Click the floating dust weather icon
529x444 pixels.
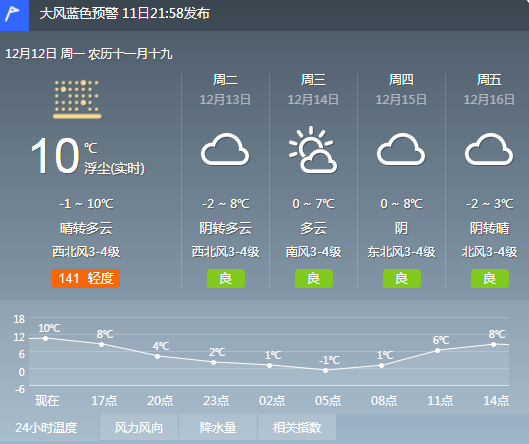coord(77,99)
